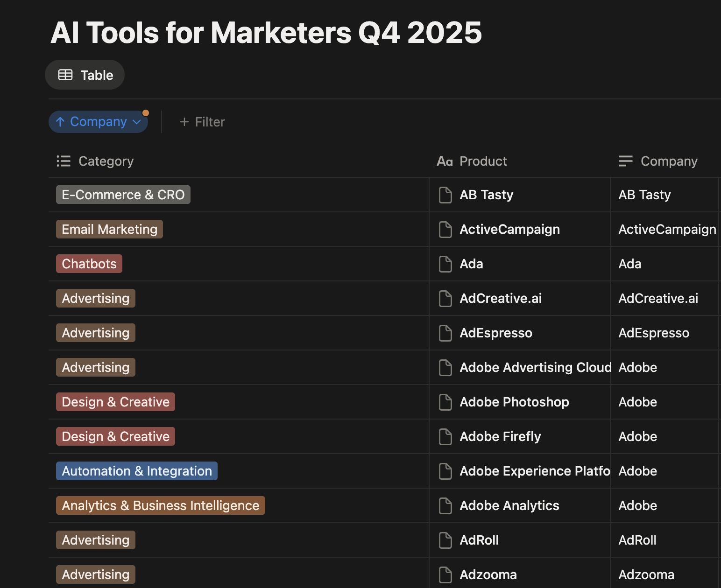Click the page icon beside Adobe Photoshop
Screen dimensions: 721x588
pos(445,402)
